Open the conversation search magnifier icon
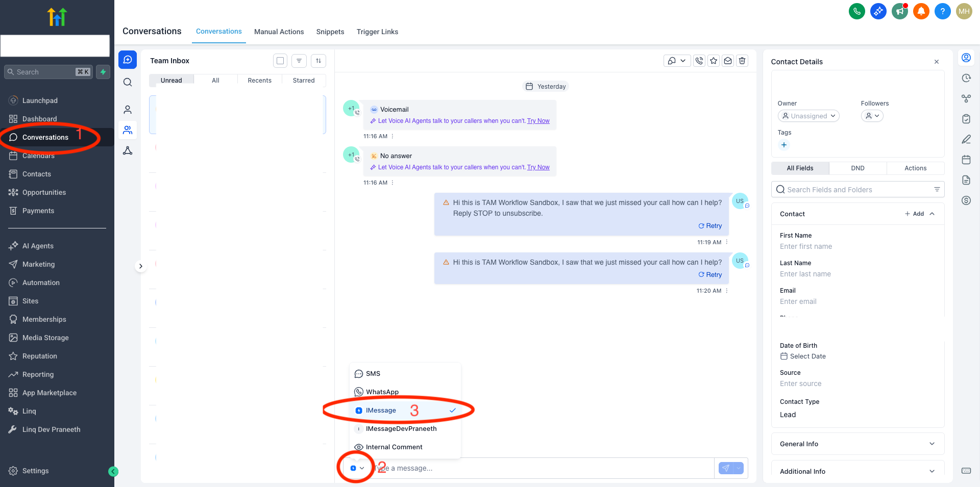This screenshot has width=980, height=487. click(128, 82)
